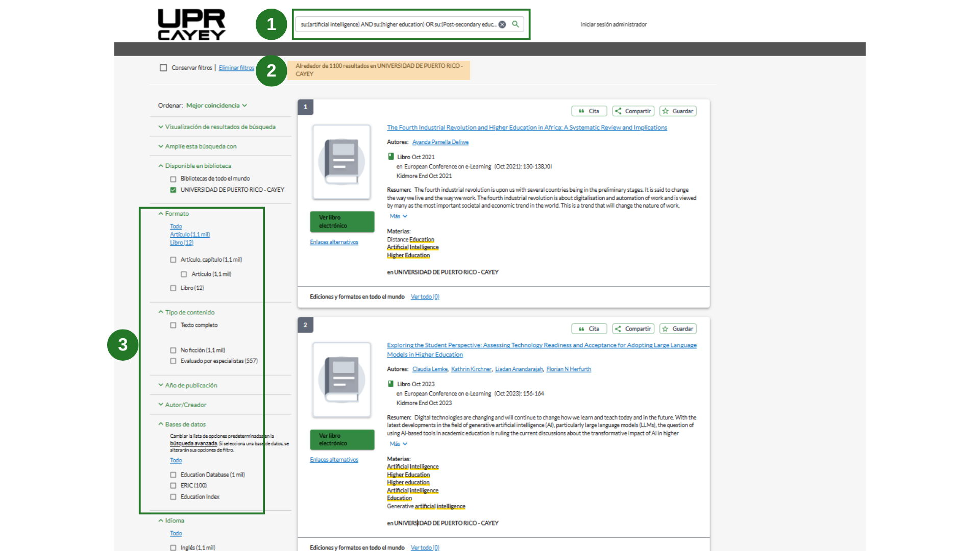Image resolution: width=980 pixels, height=551 pixels.
Task: Click Cita quote icon on first result
Action: [x=581, y=111]
